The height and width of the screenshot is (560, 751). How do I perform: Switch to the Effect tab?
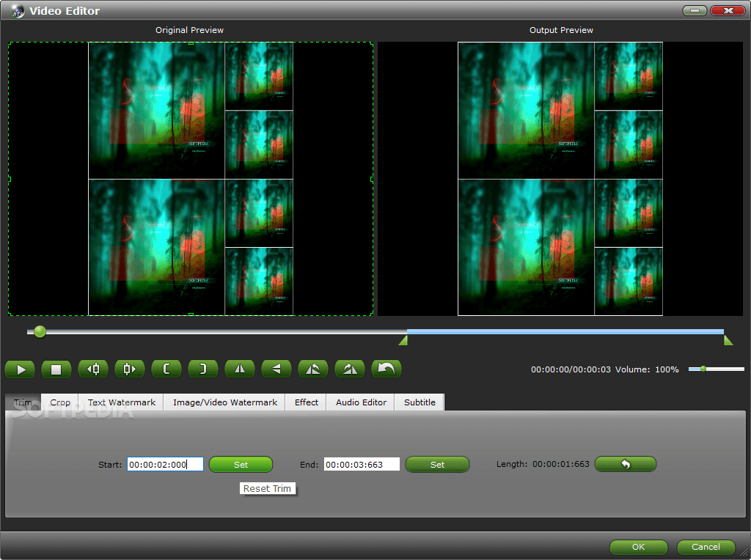click(x=306, y=402)
